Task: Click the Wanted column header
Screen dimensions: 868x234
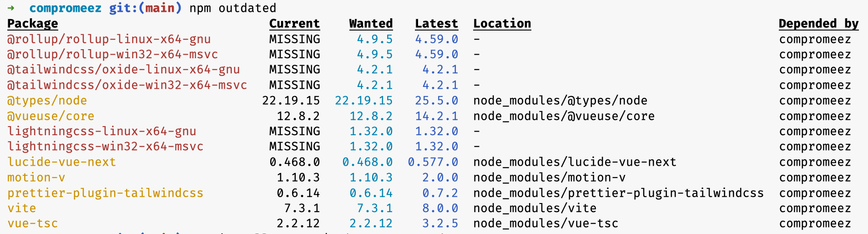Action: tap(371, 24)
